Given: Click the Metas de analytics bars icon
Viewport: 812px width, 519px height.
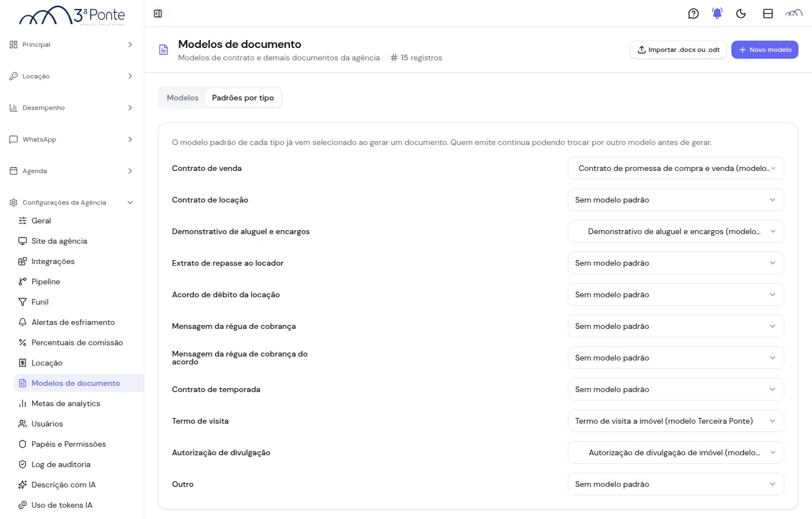Looking at the screenshot, I should (x=23, y=403).
